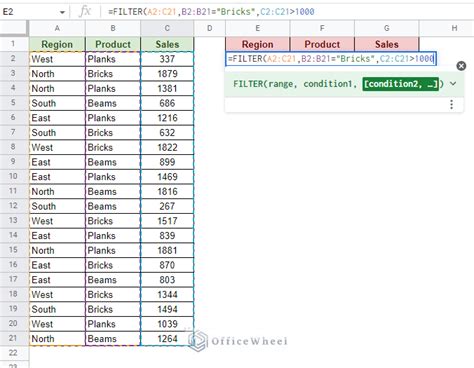
Task: Click the cell with South in row 19
Action: (57, 309)
